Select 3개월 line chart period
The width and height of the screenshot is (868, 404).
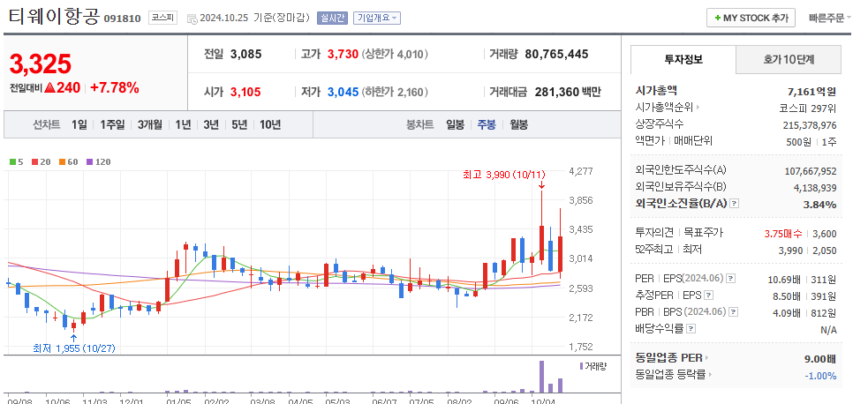click(150, 125)
